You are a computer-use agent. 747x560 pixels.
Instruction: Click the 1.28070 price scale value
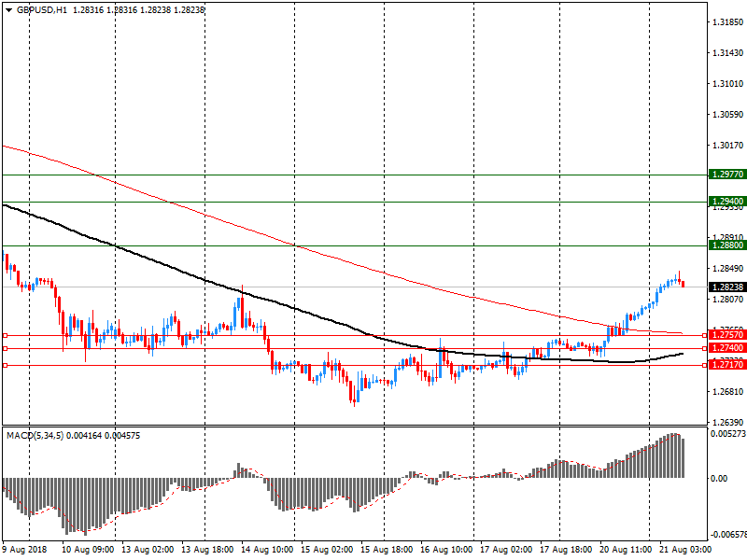[x=727, y=299]
